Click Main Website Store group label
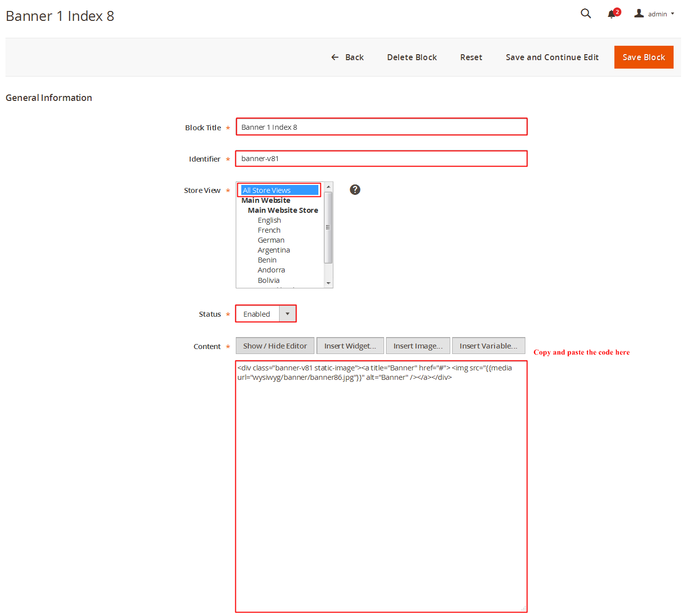Viewport: 692px width, 616px height. click(x=283, y=210)
